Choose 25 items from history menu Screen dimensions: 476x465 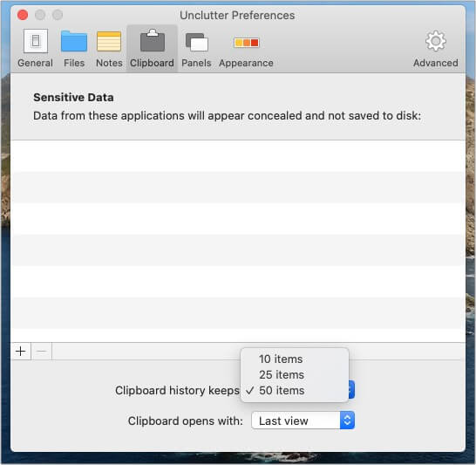pyautogui.click(x=294, y=375)
